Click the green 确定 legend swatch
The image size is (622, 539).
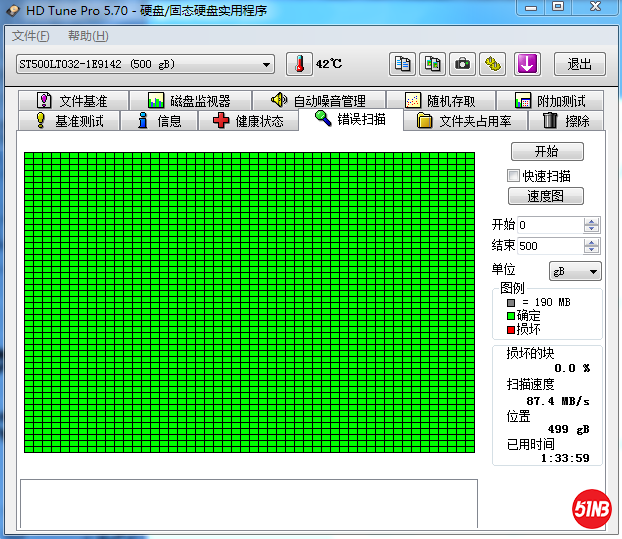[x=511, y=316]
